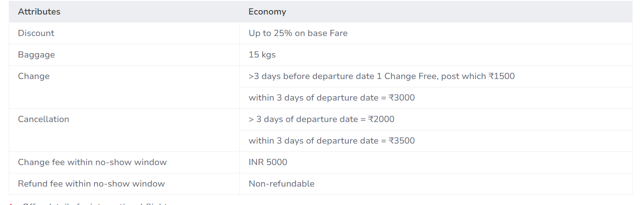The image size is (644, 205).
Task: Click the '15 kgs' baggage allowance value
Action: pyautogui.click(x=262, y=55)
